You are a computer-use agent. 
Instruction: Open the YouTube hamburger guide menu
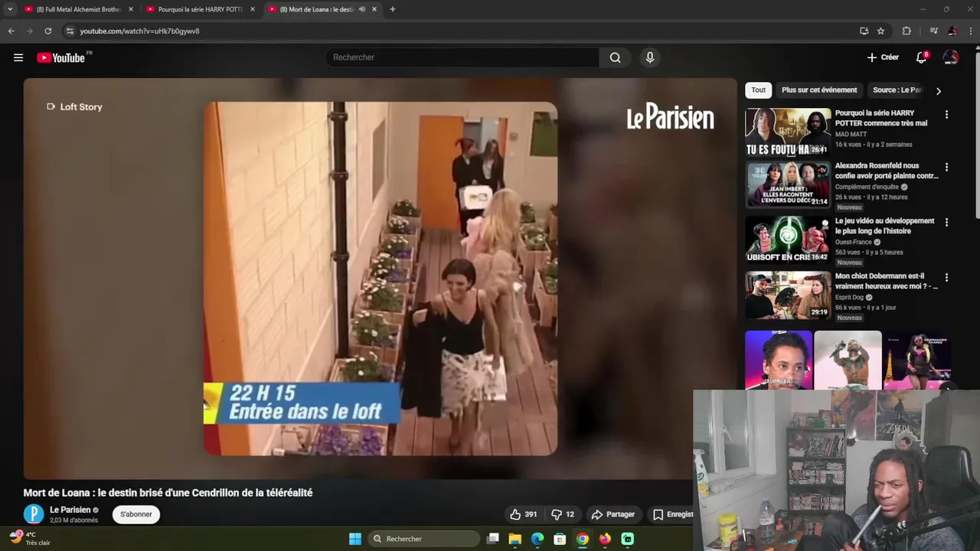pos(18,57)
